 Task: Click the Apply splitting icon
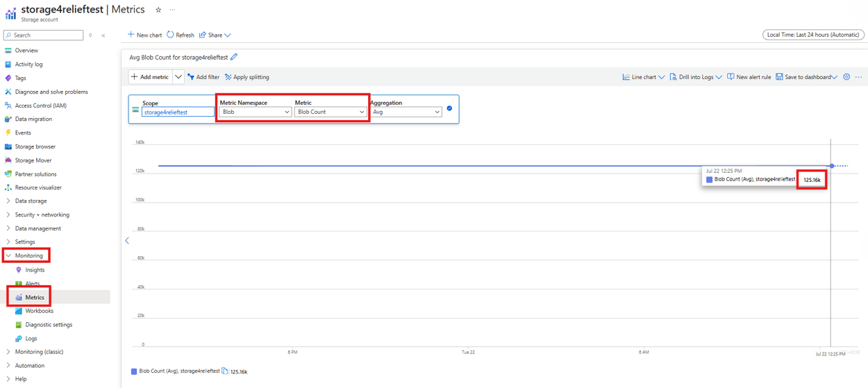pyautogui.click(x=228, y=77)
